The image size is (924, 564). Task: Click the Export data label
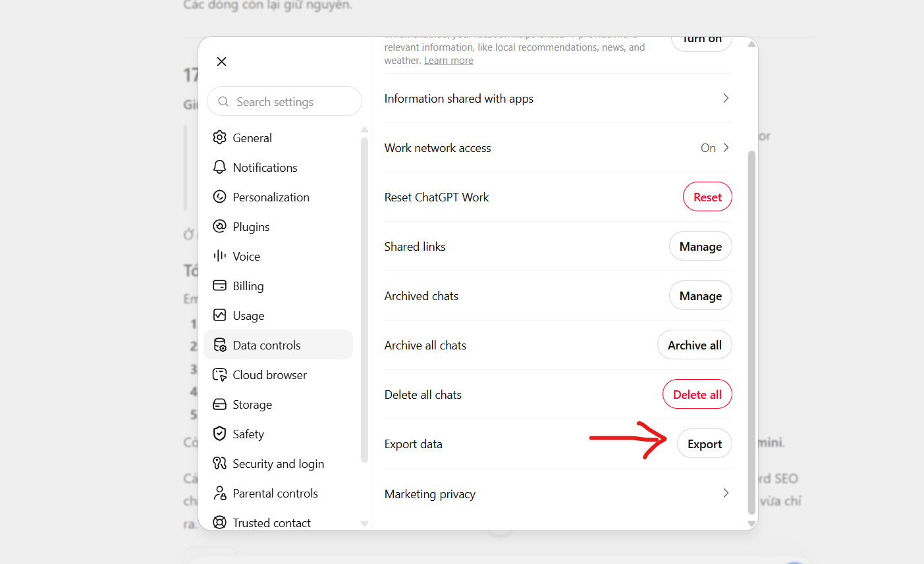point(414,444)
